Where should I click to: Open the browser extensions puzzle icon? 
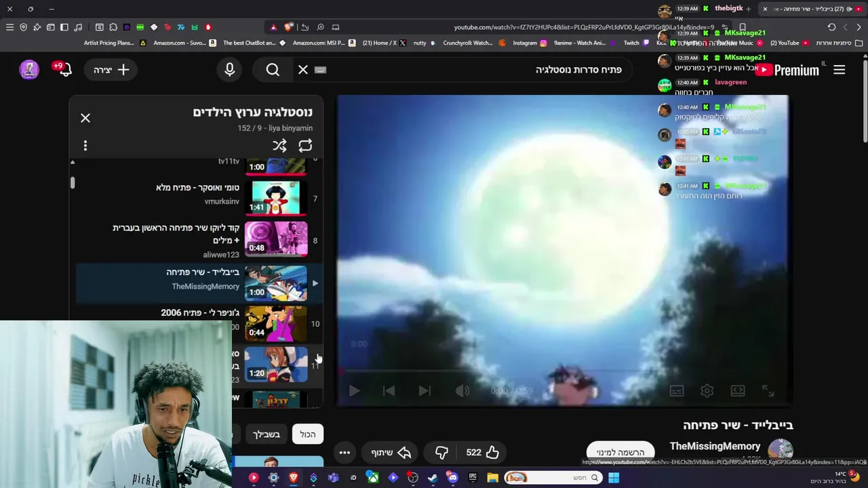tap(113, 27)
